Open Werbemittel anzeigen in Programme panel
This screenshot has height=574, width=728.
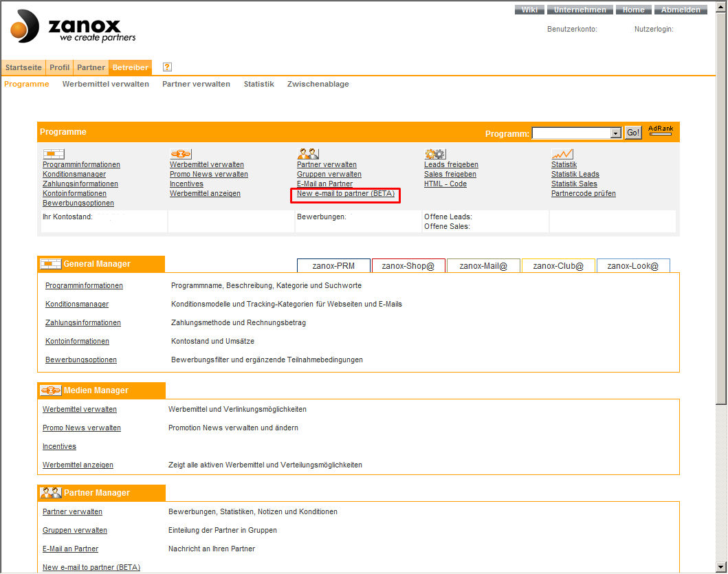pos(206,194)
